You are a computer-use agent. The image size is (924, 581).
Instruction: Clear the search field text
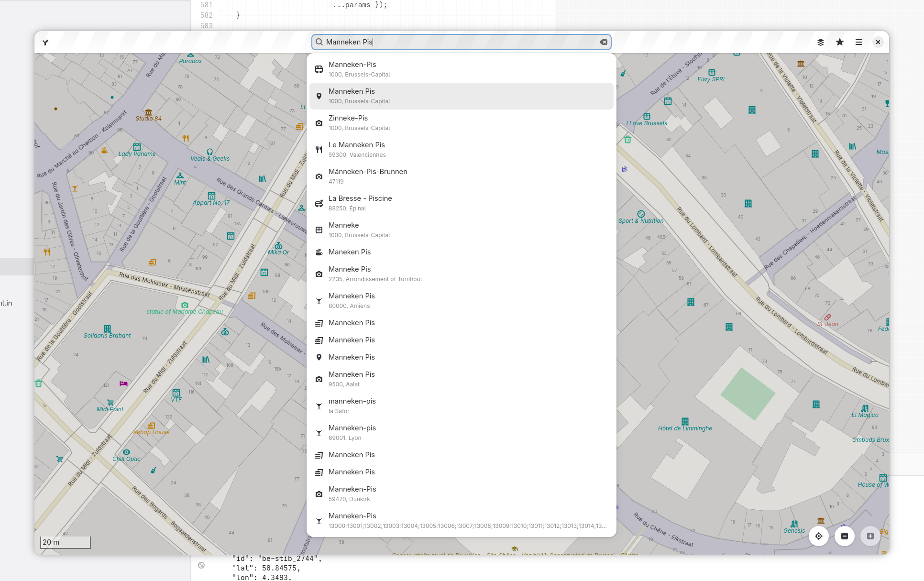(604, 42)
